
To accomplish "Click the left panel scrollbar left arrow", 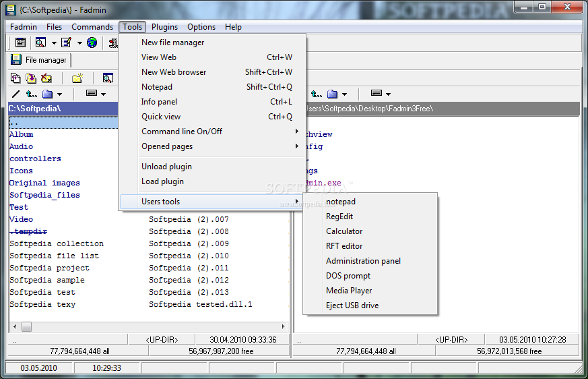I will 15,327.
